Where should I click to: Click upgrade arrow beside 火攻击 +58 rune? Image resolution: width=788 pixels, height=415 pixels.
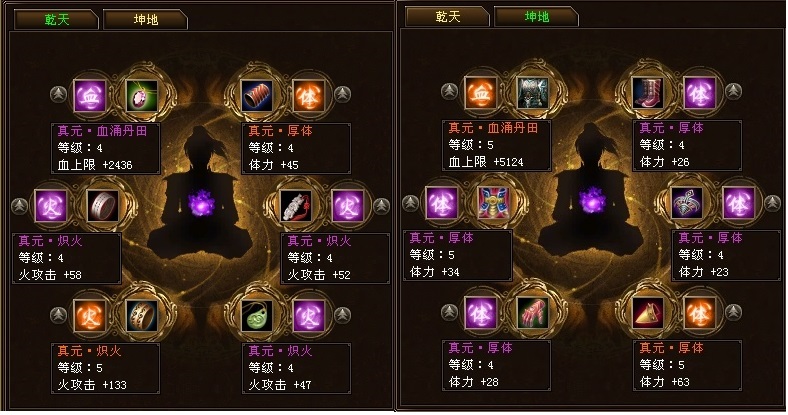(20, 205)
